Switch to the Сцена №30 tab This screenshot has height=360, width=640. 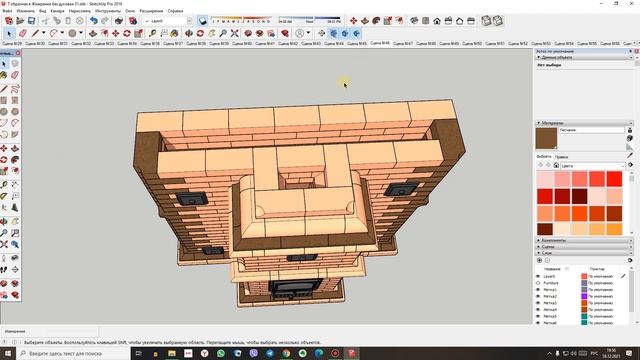tap(35, 43)
